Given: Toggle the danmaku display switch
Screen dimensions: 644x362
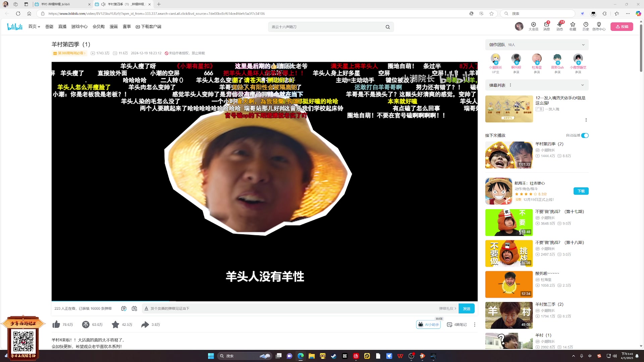Looking at the screenshot, I should [124, 308].
